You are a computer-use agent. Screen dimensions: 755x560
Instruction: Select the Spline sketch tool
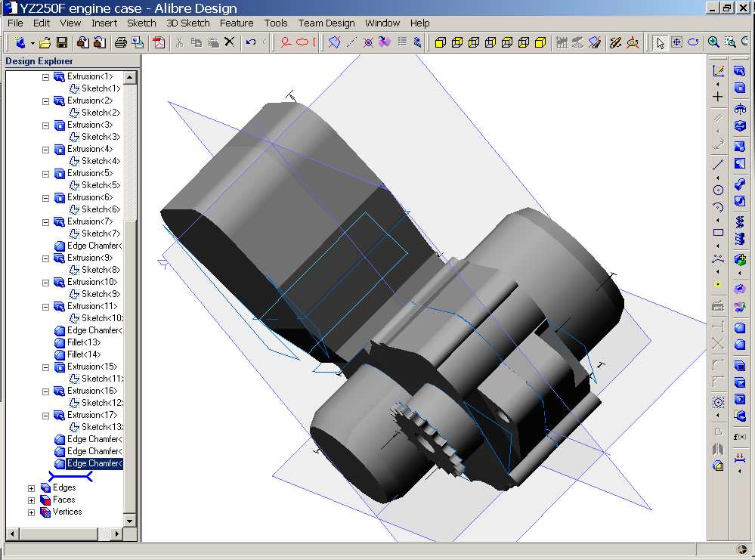coord(718,258)
